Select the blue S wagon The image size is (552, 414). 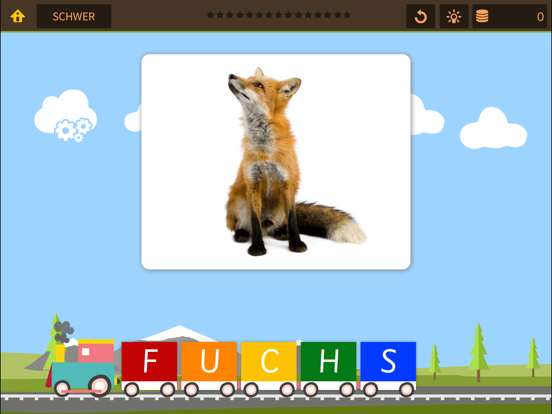(388, 361)
